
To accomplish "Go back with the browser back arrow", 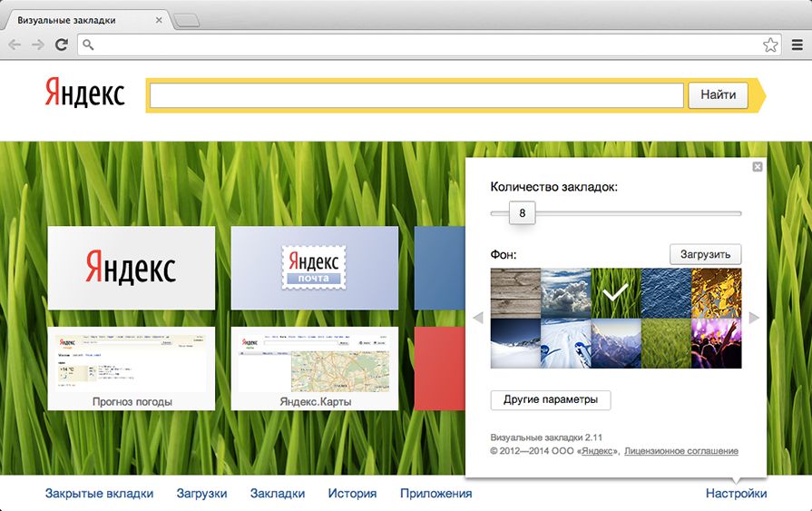I will pyautogui.click(x=15, y=45).
